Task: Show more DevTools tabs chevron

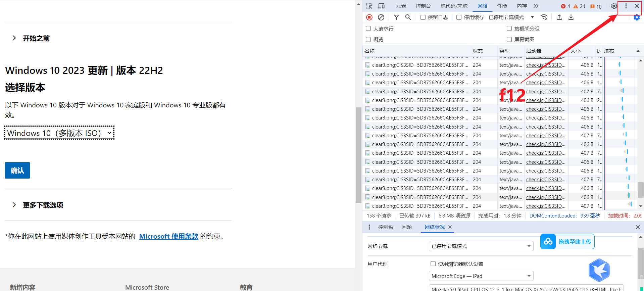Action: click(x=536, y=6)
